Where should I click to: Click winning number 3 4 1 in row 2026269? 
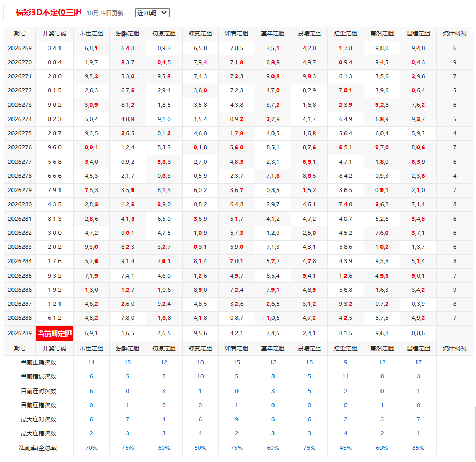click(54, 48)
